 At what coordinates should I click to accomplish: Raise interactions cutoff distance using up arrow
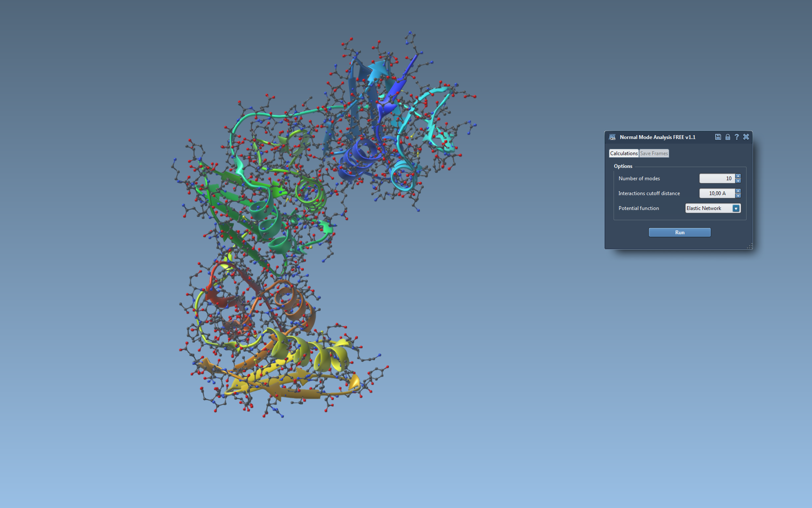tap(738, 191)
